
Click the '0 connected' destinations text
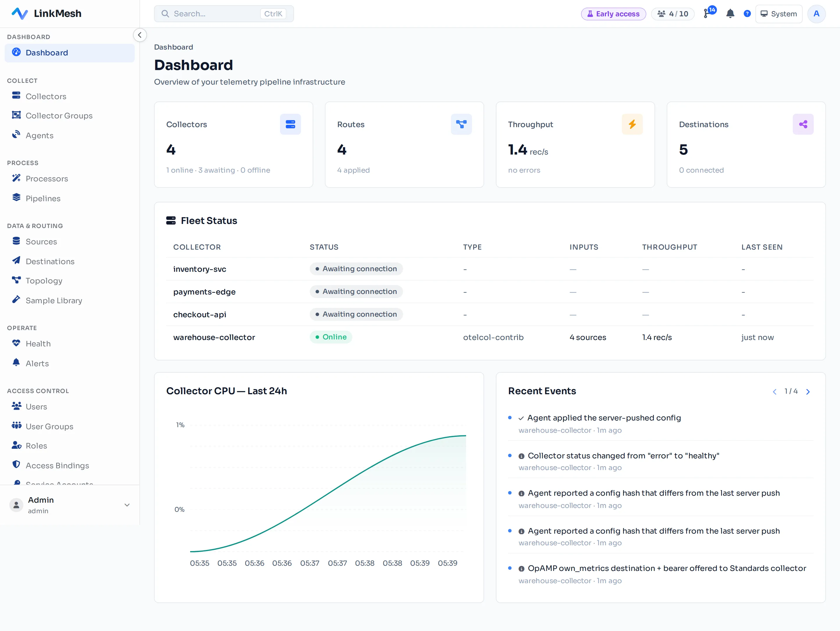click(x=701, y=170)
